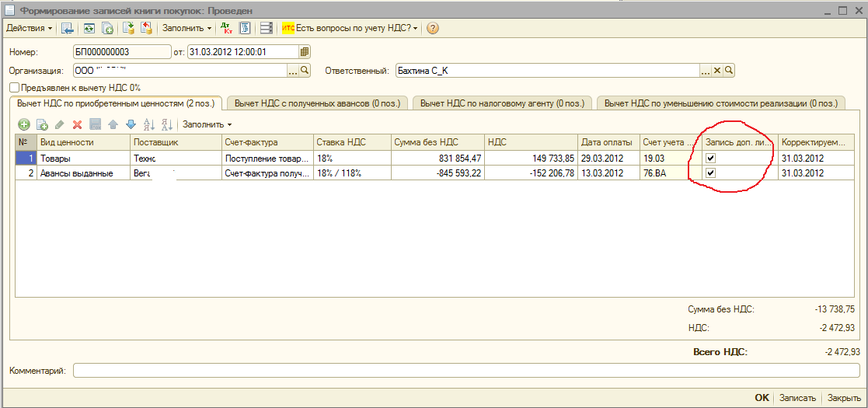Image resolution: width=868 pixels, height=408 pixels.
Task: Click the go-to-list icon after Действия
Action: (68, 28)
